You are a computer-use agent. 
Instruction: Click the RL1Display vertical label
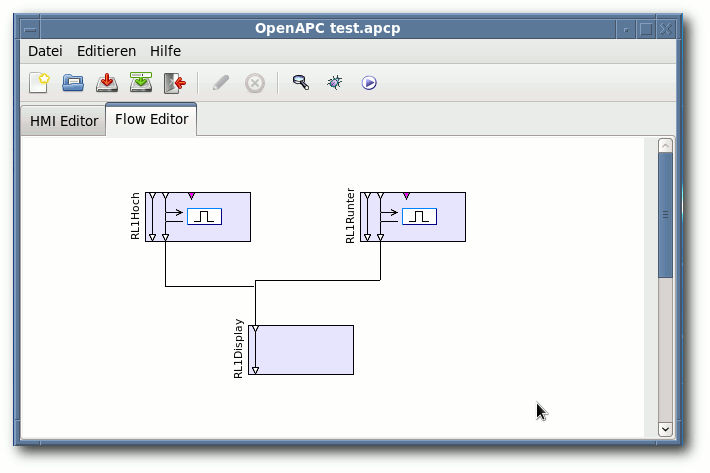tap(238, 349)
